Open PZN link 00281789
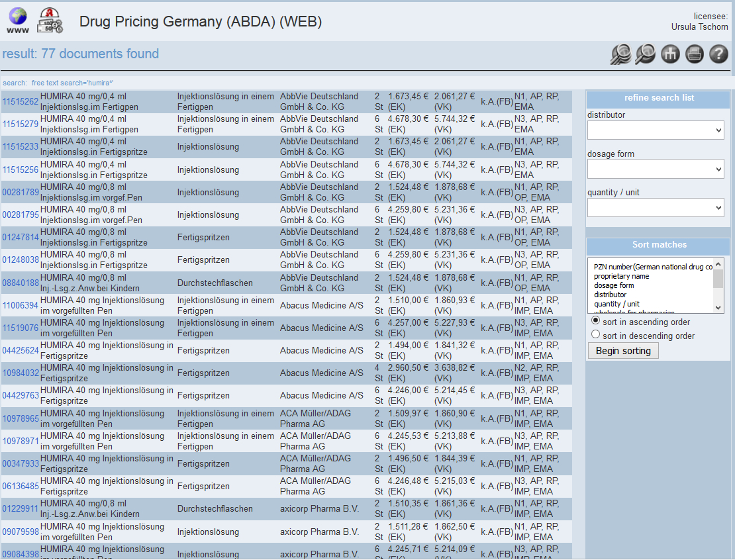 (x=20, y=192)
